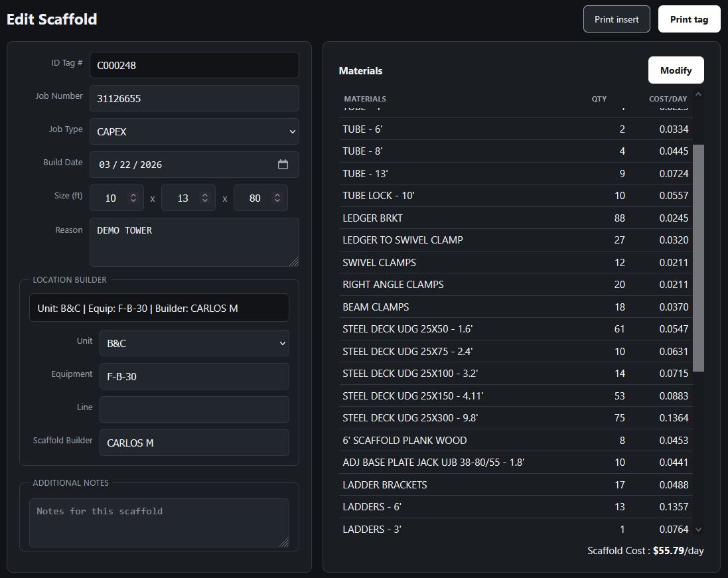Click the Modify materials button
This screenshot has width=728, height=578.
676,70
